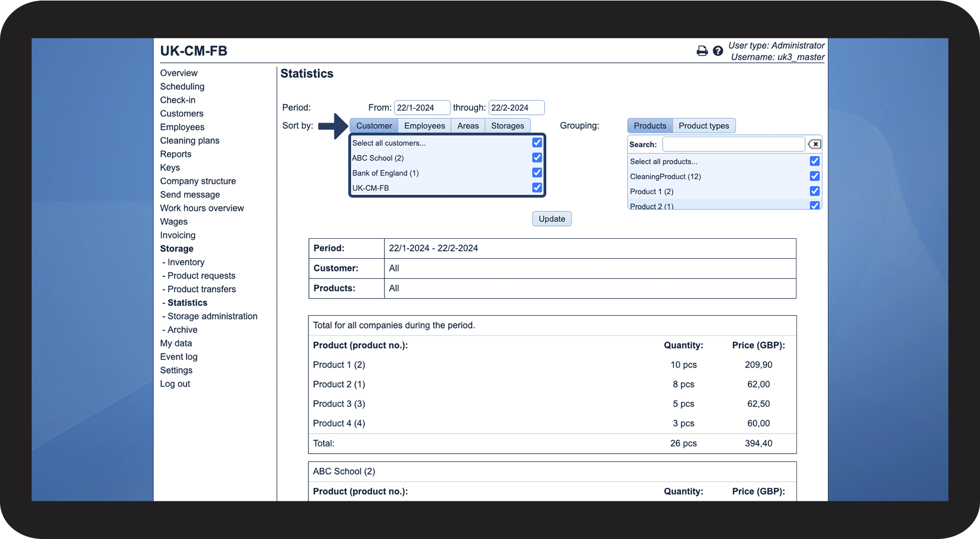Clear product search with backspace icon
The image size is (980, 539).
click(814, 144)
